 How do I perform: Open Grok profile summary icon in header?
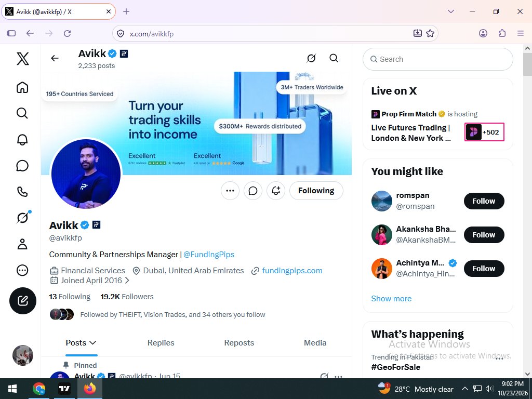click(311, 58)
